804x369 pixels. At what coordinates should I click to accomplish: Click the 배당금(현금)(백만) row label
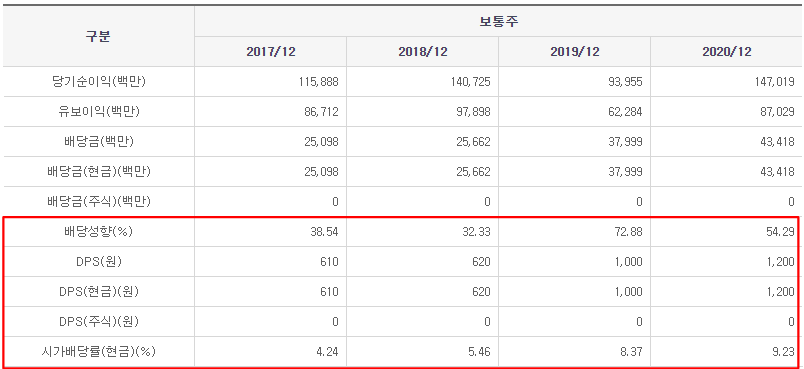tap(98, 172)
